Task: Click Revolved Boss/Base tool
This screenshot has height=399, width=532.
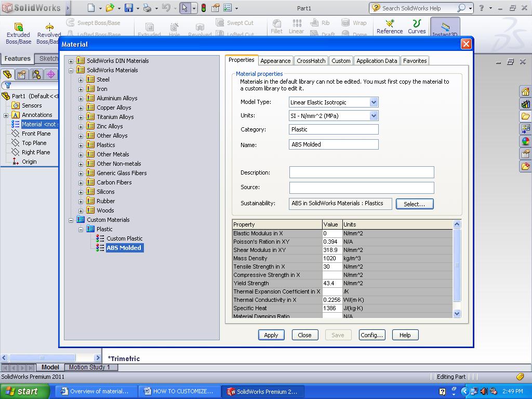Action: point(49,34)
